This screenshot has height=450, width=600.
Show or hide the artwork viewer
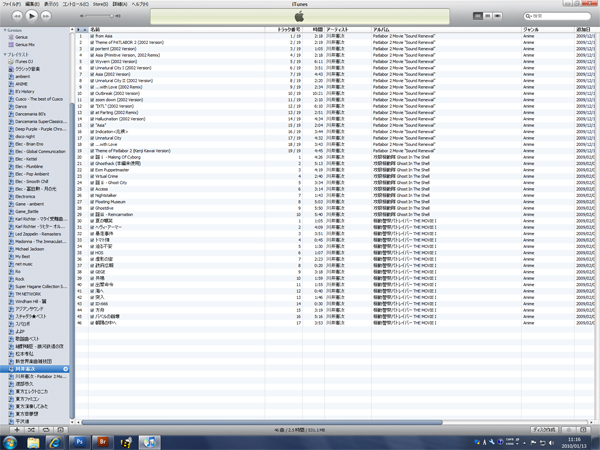tap(60, 430)
